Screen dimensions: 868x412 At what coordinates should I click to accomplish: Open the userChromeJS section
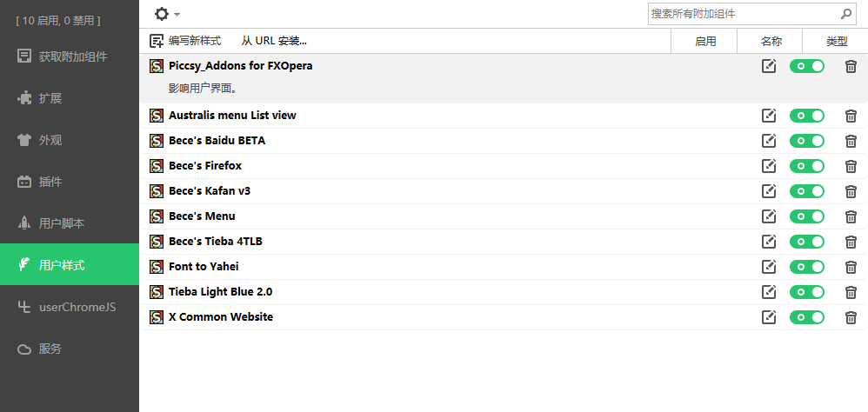[70, 307]
